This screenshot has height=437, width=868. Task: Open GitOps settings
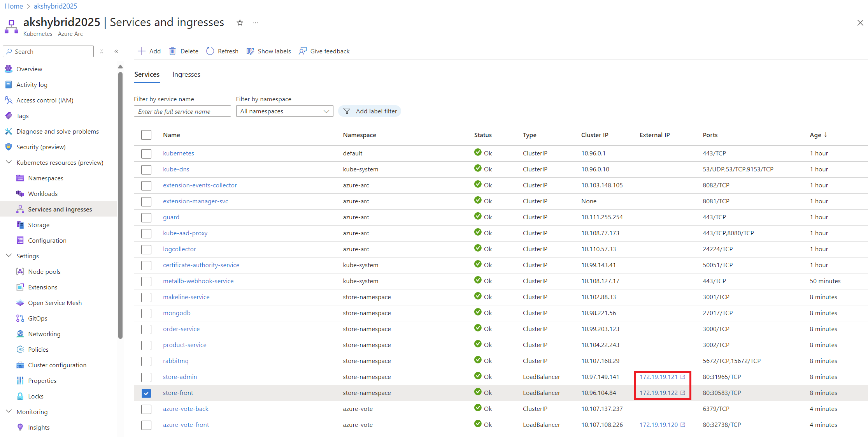[38, 318]
